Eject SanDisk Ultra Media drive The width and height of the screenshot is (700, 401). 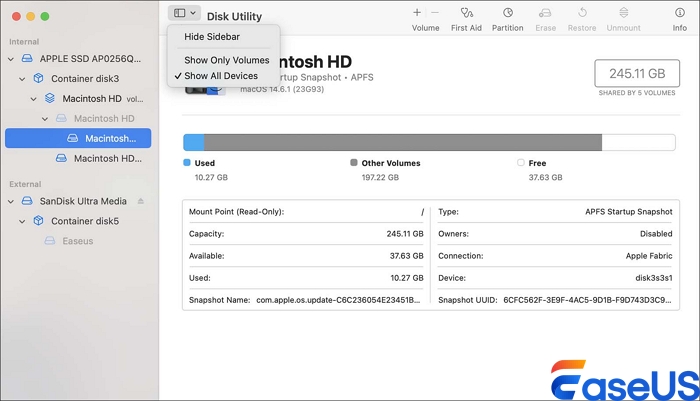[141, 201]
